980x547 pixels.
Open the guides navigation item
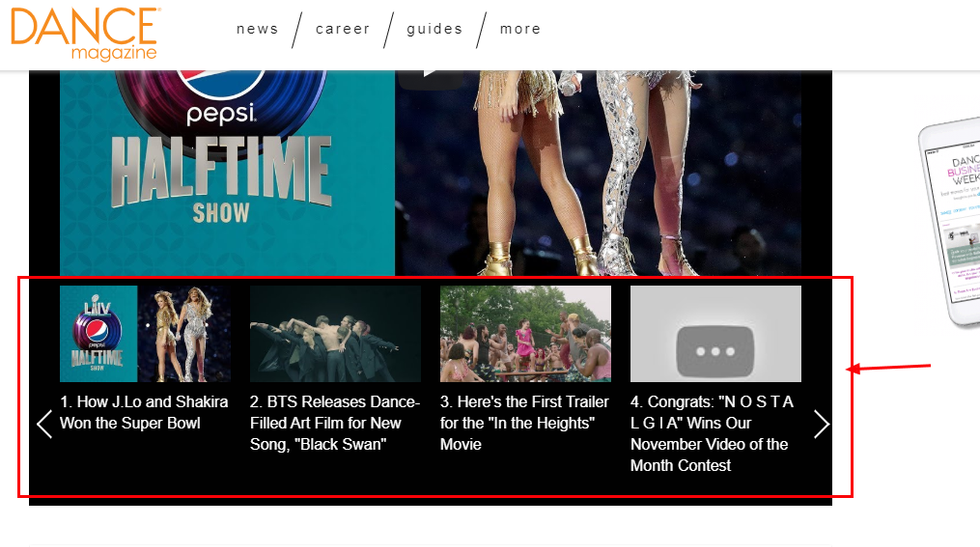434,29
